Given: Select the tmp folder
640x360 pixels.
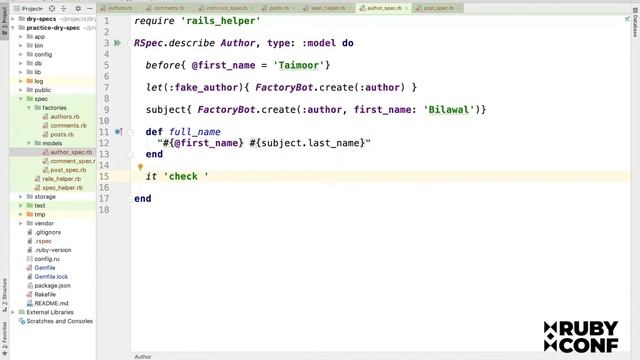Looking at the screenshot, I should (40, 214).
